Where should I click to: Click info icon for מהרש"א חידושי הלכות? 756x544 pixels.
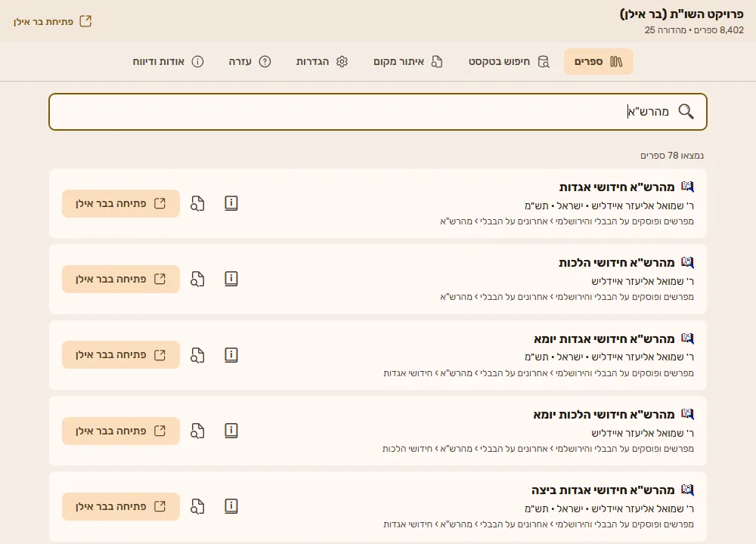point(231,279)
